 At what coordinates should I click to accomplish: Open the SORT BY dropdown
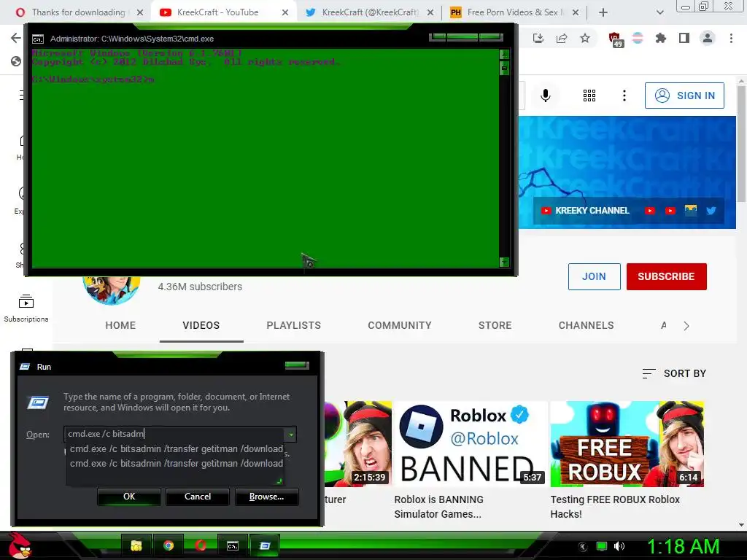tap(674, 373)
